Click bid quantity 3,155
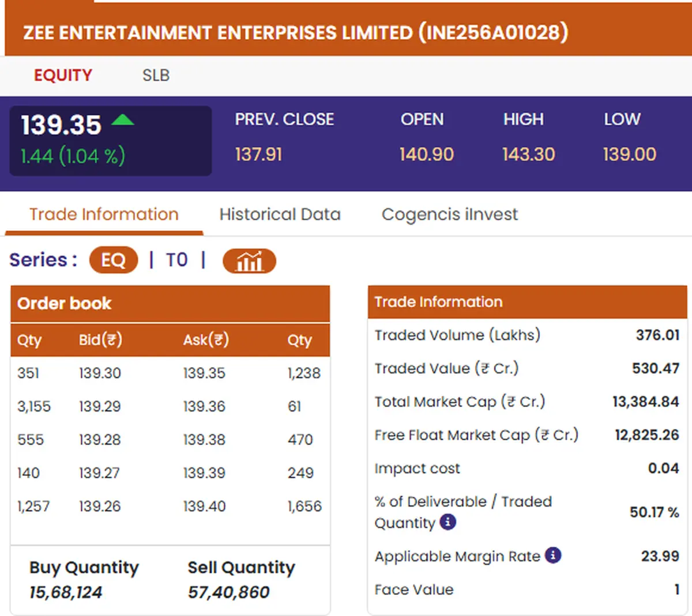The width and height of the screenshot is (692, 616). coord(34,407)
